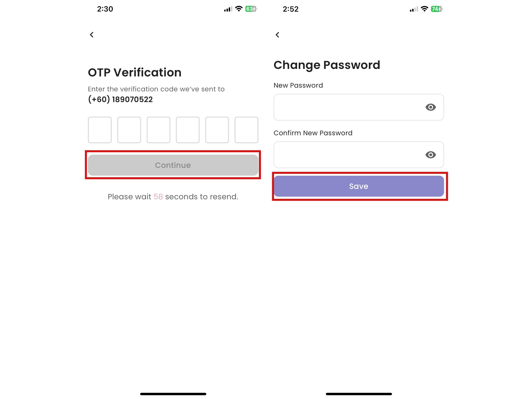The image size is (532, 399).
Task: Toggle visibility of the first password field
Action: pyautogui.click(x=431, y=107)
